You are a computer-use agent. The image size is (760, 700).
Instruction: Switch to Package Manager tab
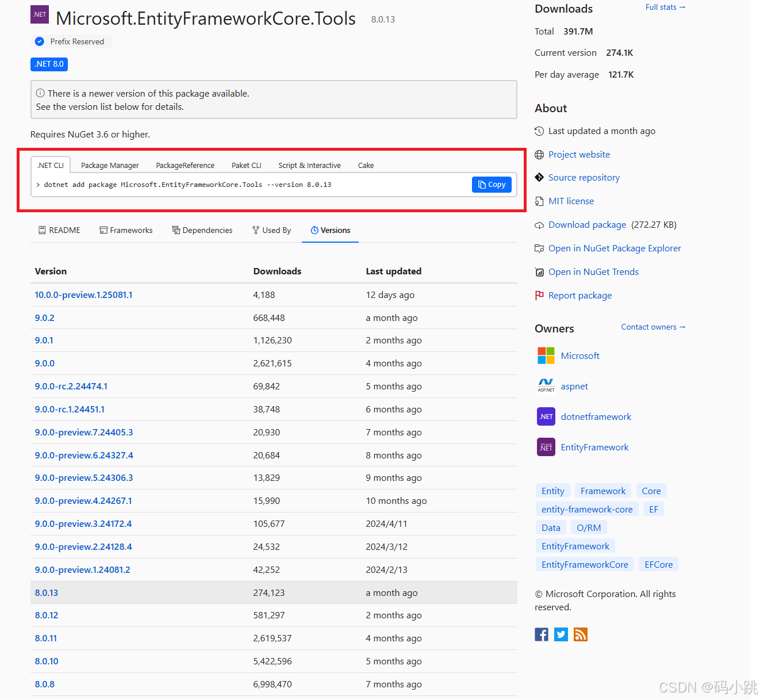click(110, 165)
